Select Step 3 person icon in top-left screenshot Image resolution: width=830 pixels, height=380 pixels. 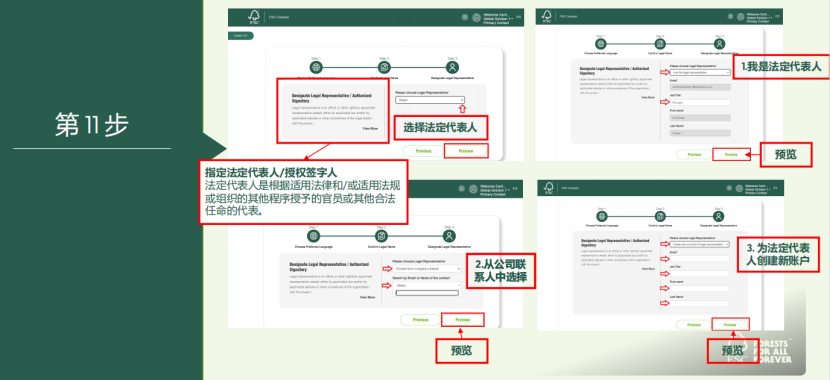click(452, 67)
